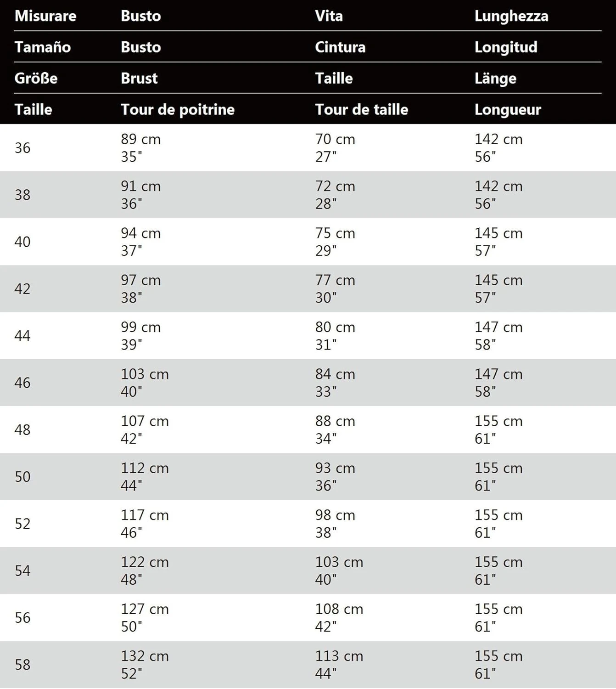Click the Misurare header label

(45, 16)
